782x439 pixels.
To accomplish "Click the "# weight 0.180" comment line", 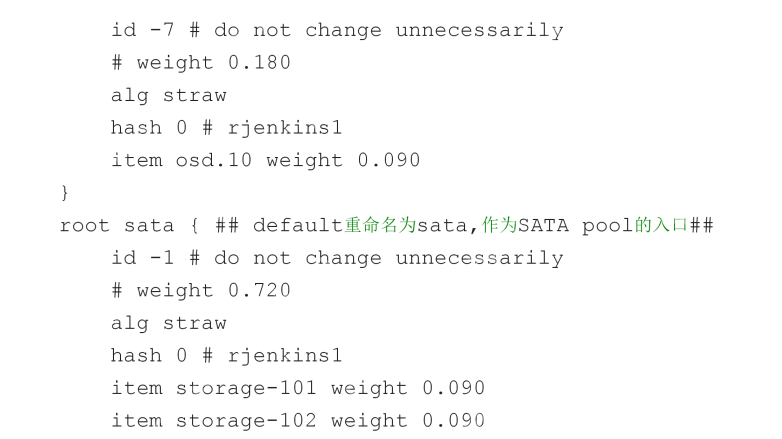I will 200,63.
